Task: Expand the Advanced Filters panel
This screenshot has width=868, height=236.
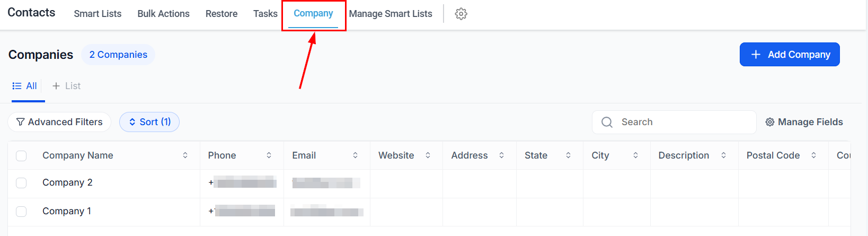Action: (59, 122)
